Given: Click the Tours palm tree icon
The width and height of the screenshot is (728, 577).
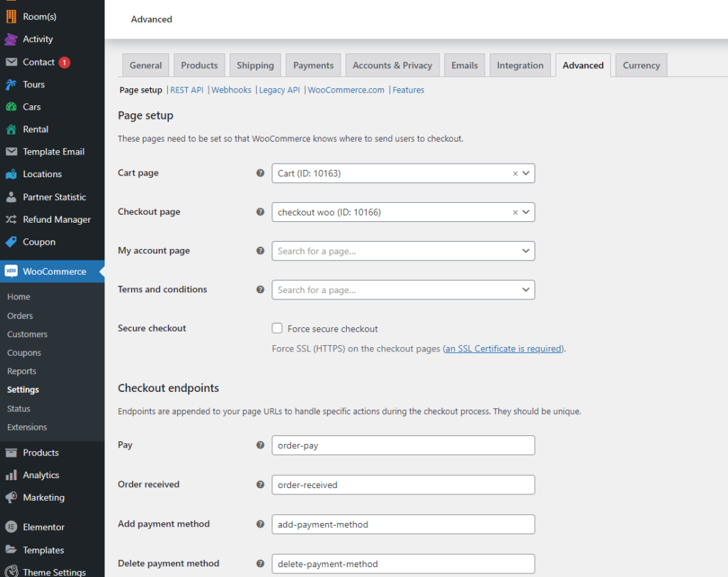Looking at the screenshot, I should pyautogui.click(x=11, y=85).
